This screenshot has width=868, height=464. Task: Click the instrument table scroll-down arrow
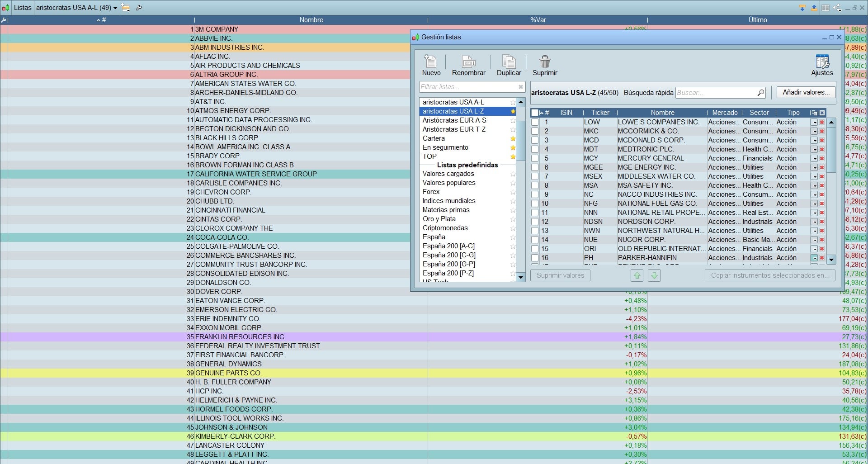(x=831, y=260)
